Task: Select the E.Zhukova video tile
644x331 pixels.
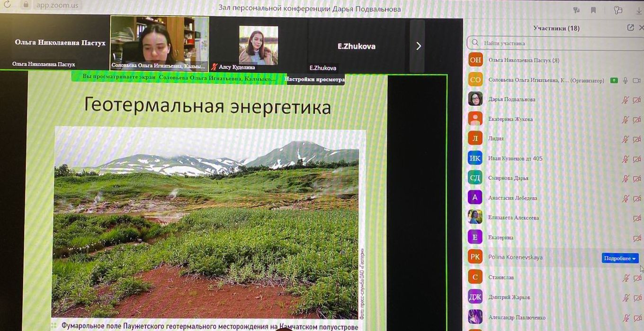Action: (x=356, y=45)
